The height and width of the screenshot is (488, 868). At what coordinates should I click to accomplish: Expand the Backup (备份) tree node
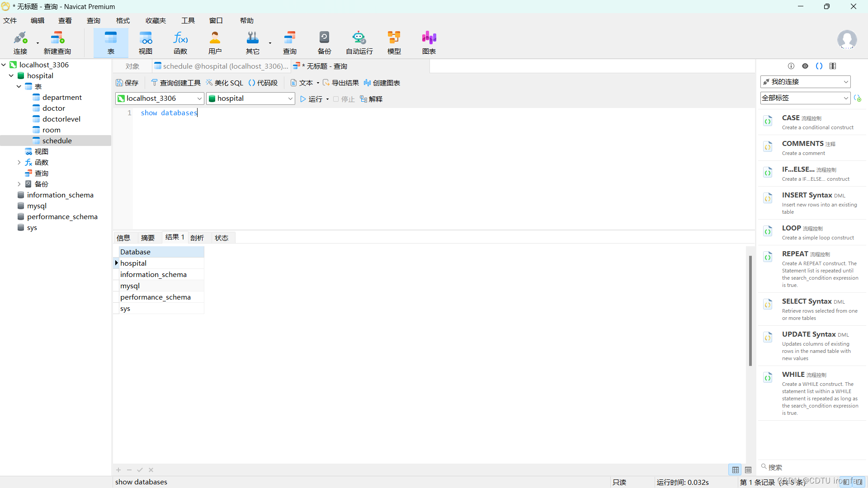(x=19, y=184)
